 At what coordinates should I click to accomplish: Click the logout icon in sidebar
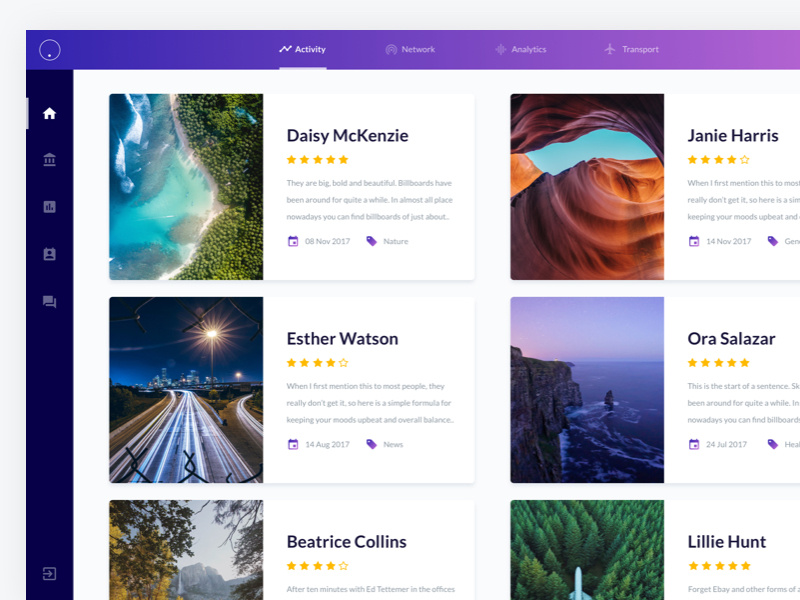49,573
